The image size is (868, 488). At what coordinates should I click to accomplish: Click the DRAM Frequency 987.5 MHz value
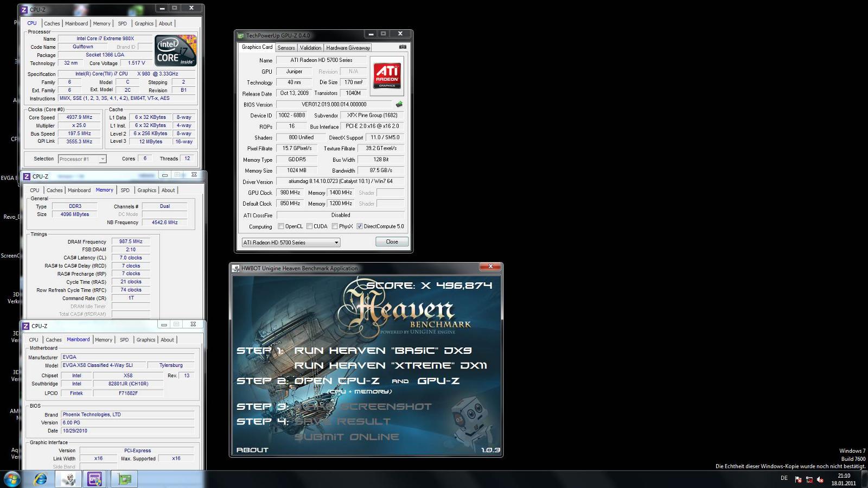point(131,242)
